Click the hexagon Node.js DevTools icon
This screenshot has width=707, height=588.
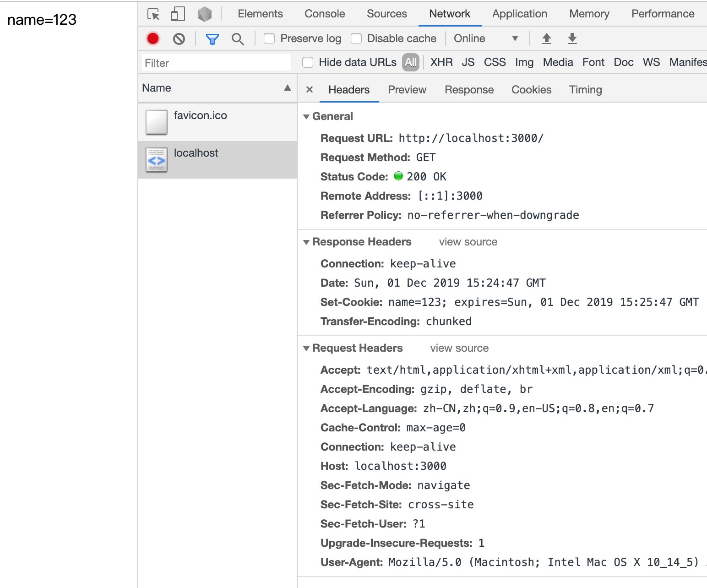pyautogui.click(x=204, y=14)
